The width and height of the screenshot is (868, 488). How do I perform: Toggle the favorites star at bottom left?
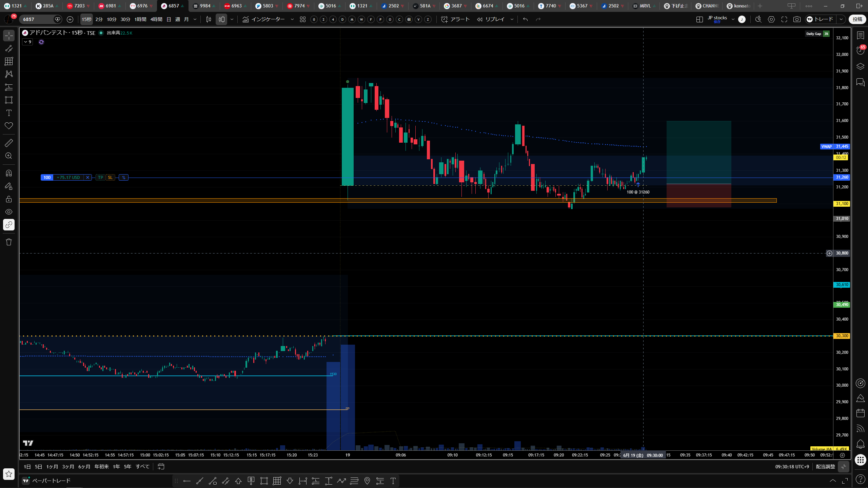pos(9,474)
